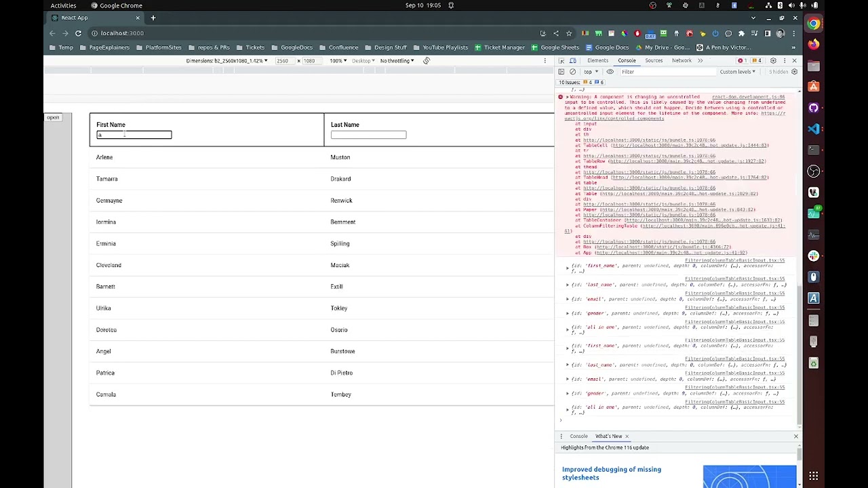Viewport: 868px width, 488px height.
Task: Open the Ticket Manager bookmark
Action: [500, 47]
